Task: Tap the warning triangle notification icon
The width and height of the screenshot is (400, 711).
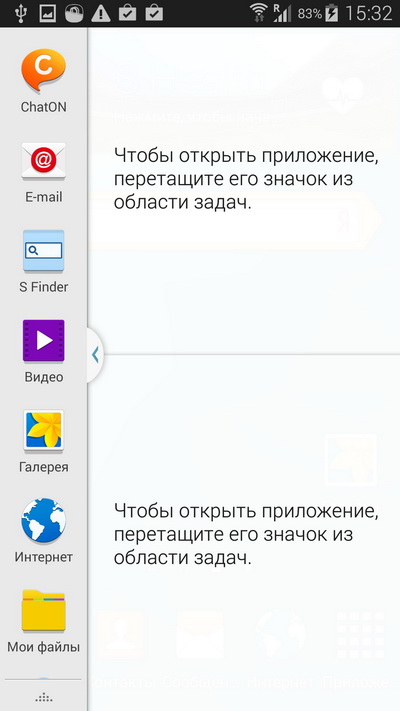Action: point(101,14)
